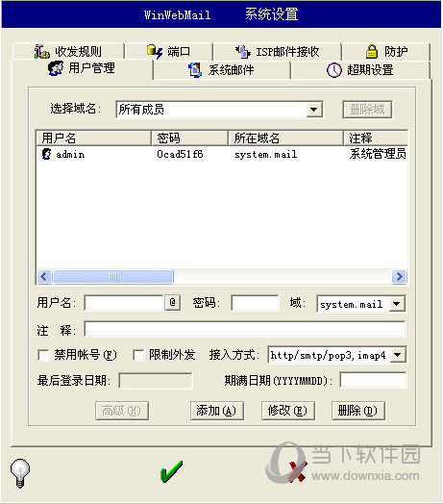This screenshot has width=443, height=504.
Task: Click the light bulb help icon
Action: click(x=20, y=473)
